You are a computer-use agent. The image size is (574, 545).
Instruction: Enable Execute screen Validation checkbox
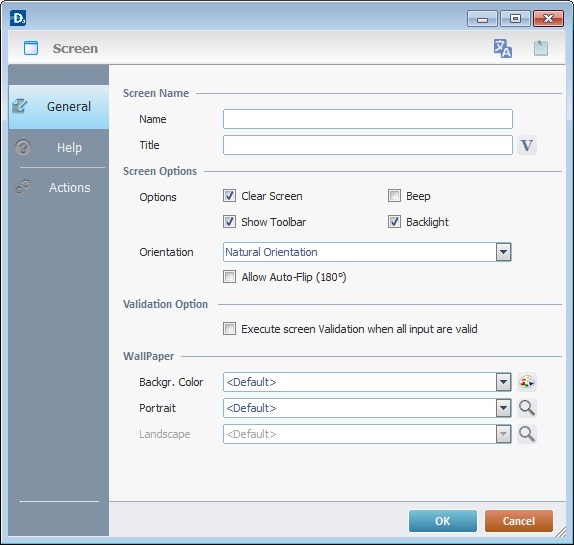pyautogui.click(x=230, y=329)
